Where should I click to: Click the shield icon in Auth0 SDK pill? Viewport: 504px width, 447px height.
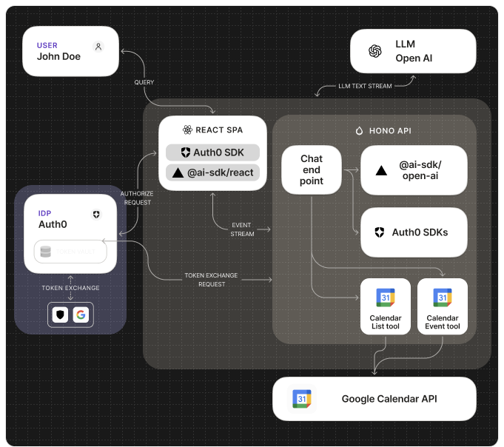click(x=186, y=152)
